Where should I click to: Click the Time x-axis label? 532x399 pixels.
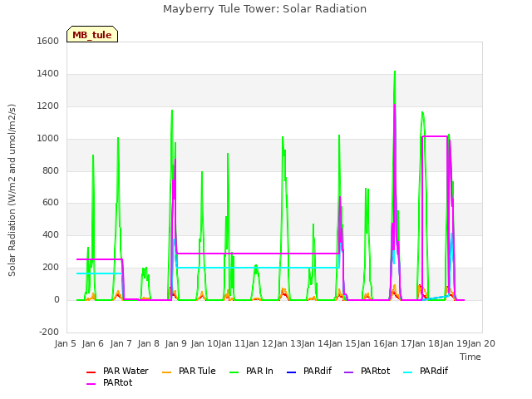(470, 357)
